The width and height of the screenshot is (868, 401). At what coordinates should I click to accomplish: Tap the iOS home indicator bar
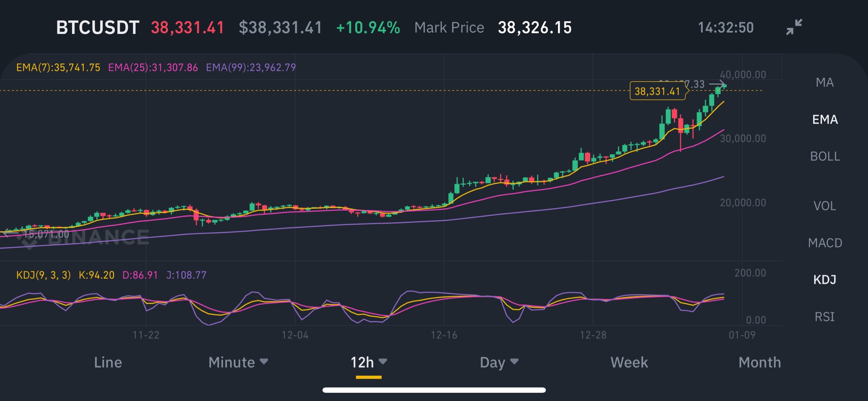434,390
